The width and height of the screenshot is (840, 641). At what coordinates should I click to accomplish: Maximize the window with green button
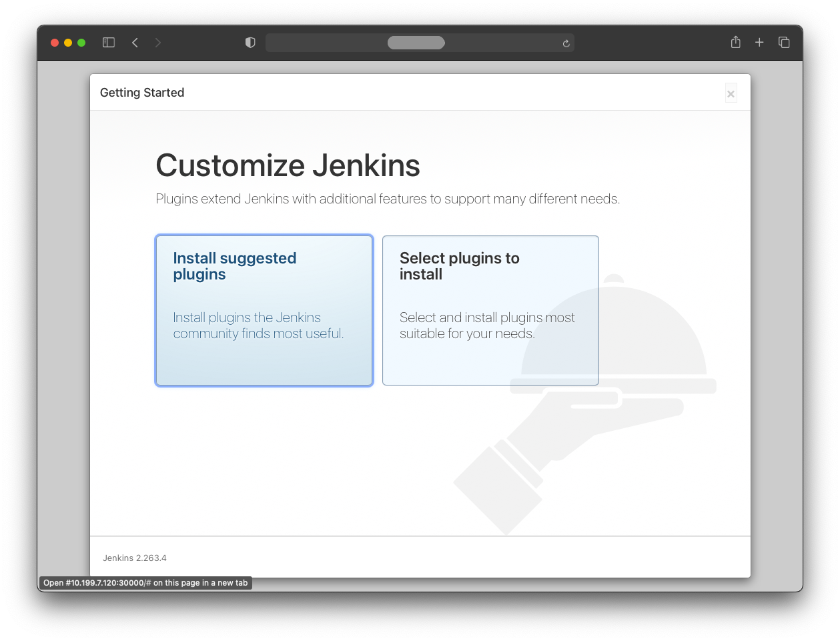coord(81,43)
